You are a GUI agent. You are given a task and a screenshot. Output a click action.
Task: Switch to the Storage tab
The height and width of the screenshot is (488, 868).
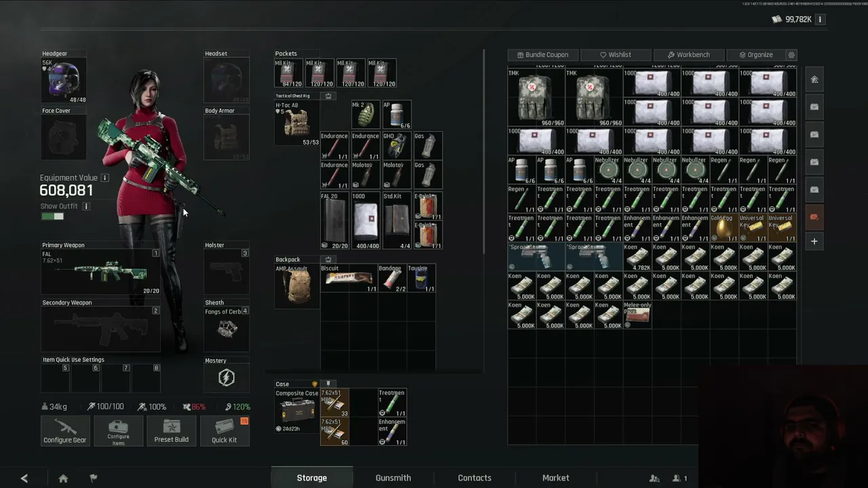click(x=312, y=478)
